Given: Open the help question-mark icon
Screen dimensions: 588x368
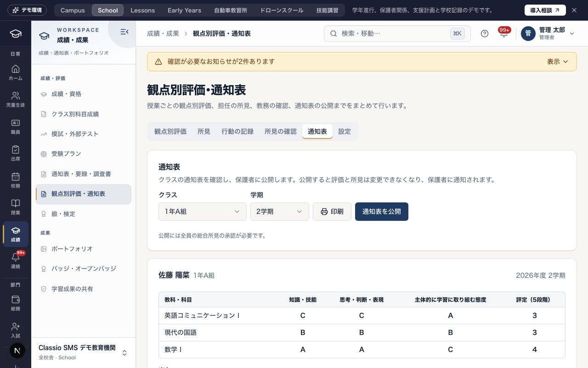Looking at the screenshot, I should click(485, 34).
